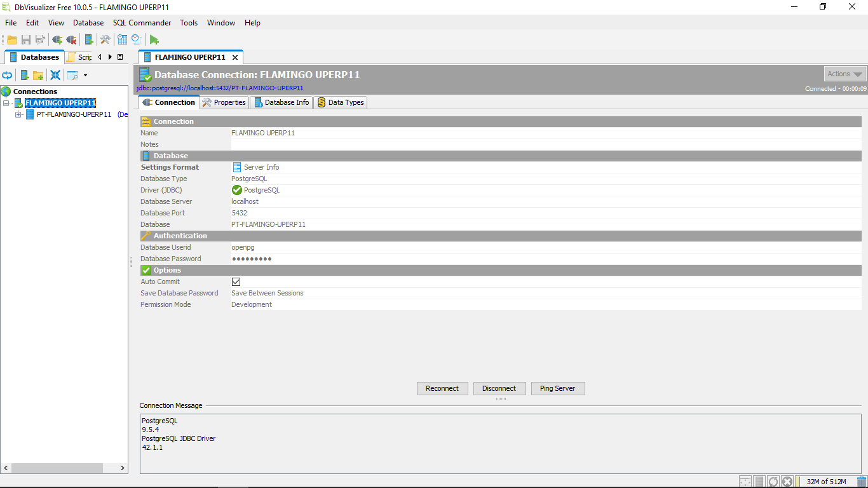Click the Disconnect button
This screenshot has width=868, height=488.
pyautogui.click(x=499, y=388)
